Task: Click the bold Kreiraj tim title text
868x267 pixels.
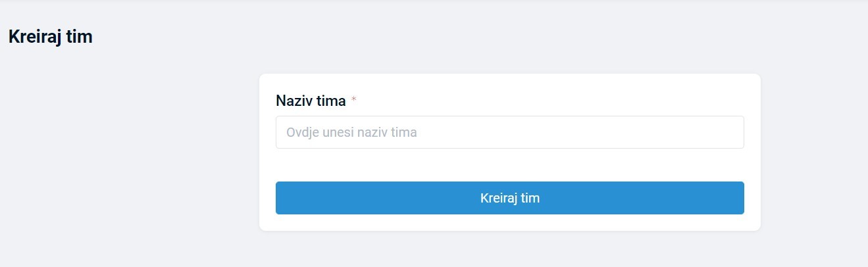Action: 50,37
